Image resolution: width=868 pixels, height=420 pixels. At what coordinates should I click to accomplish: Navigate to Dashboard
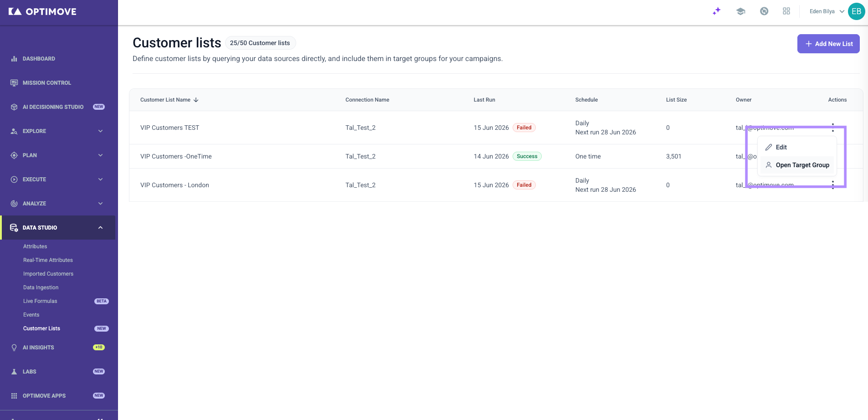pos(39,59)
